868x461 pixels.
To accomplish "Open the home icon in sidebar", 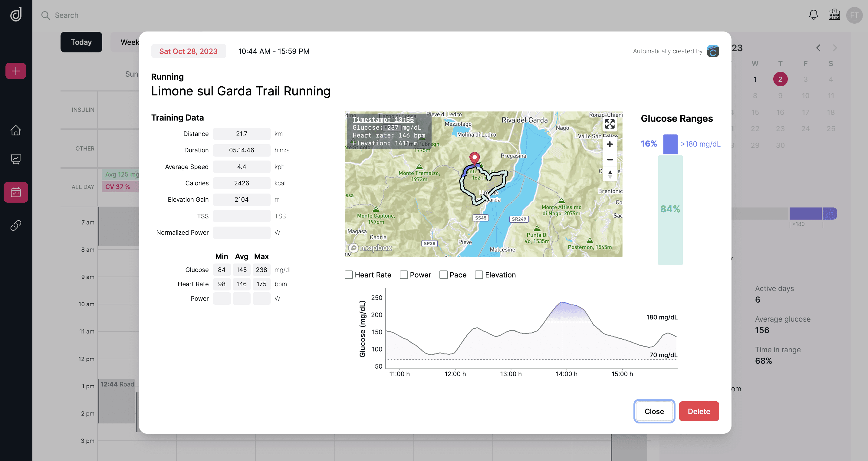I will [x=15, y=130].
